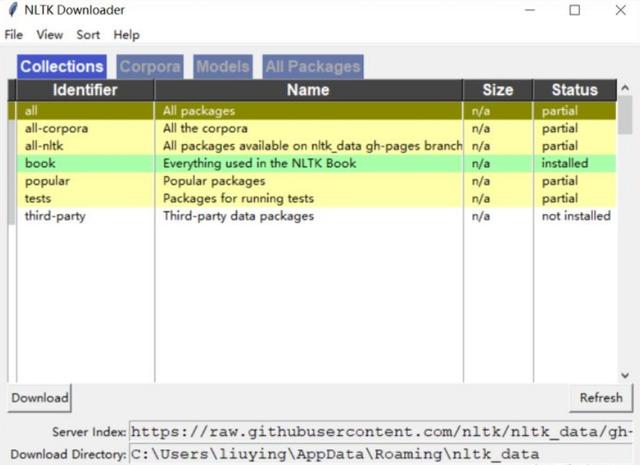The height and width of the screenshot is (465, 640).
Task: Click the Identifier column header
Action: click(85, 90)
